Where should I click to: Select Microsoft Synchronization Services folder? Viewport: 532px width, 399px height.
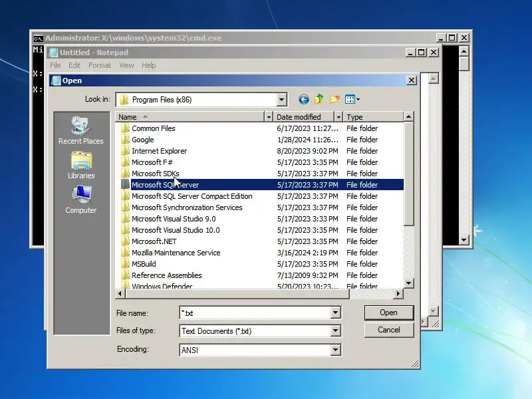(187, 207)
